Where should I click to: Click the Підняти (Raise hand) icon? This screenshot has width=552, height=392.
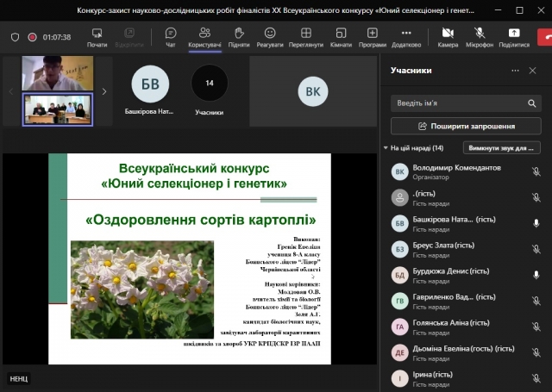tap(239, 36)
